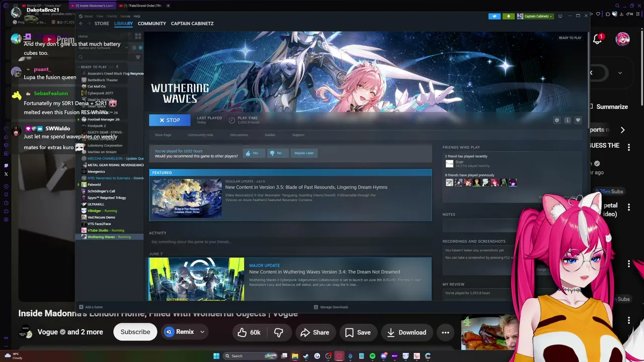
Task: Open the Steam Big Picture mode icon
Action: point(560,16)
